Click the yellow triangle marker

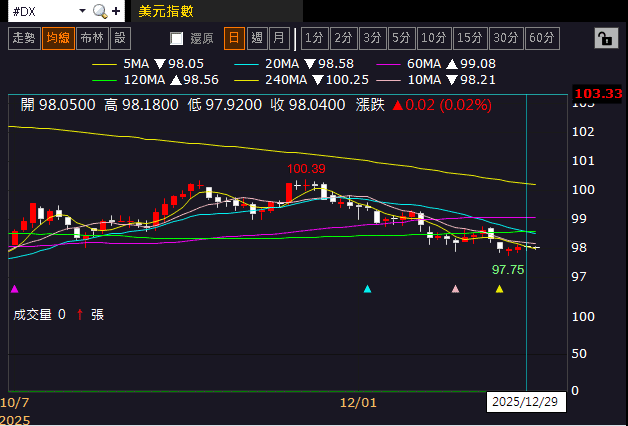500,289
